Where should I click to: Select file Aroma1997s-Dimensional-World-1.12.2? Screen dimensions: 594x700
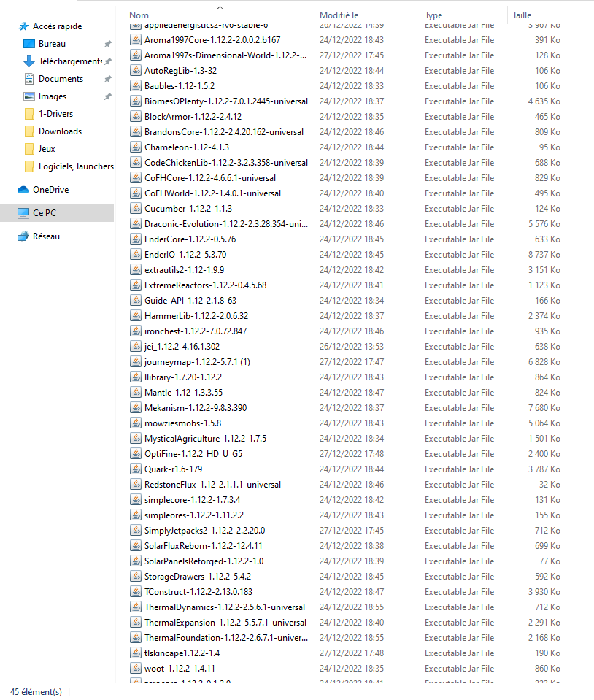tap(225, 55)
